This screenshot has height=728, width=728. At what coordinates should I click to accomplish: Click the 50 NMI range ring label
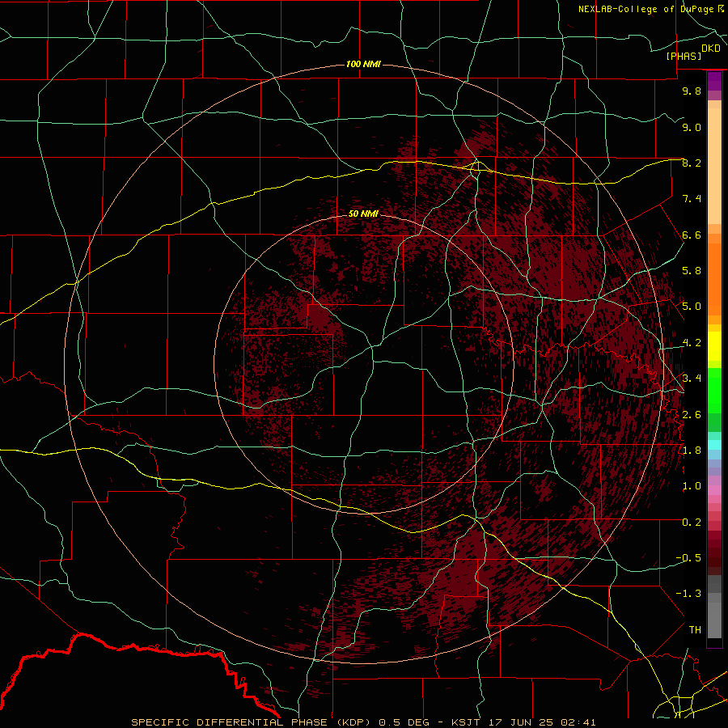click(x=363, y=214)
